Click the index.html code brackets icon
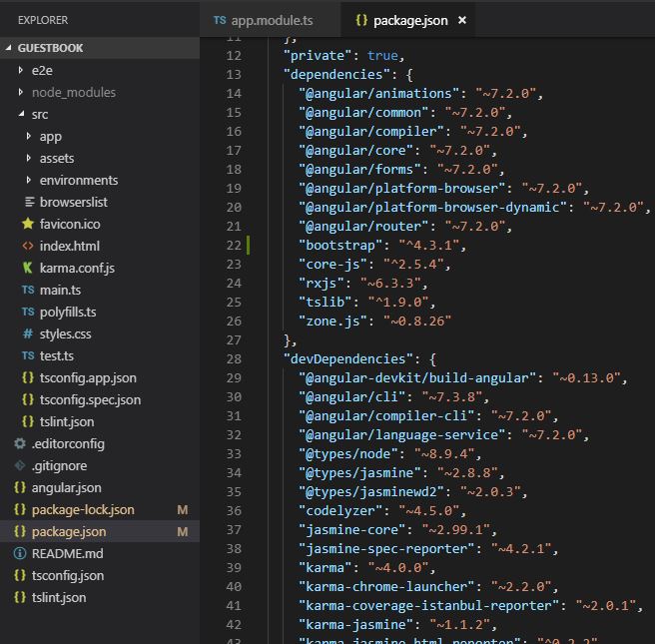The height and width of the screenshot is (644, 655). point(28,246)
